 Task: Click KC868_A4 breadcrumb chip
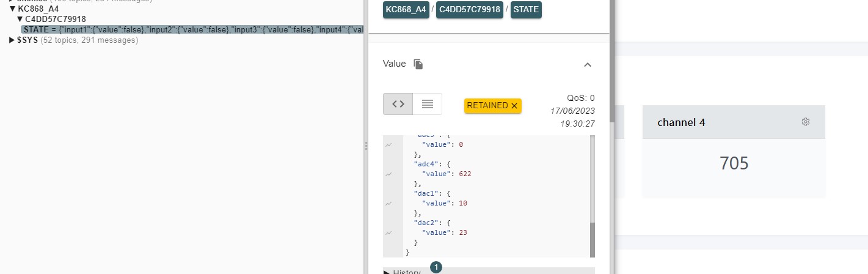point(406,10)
